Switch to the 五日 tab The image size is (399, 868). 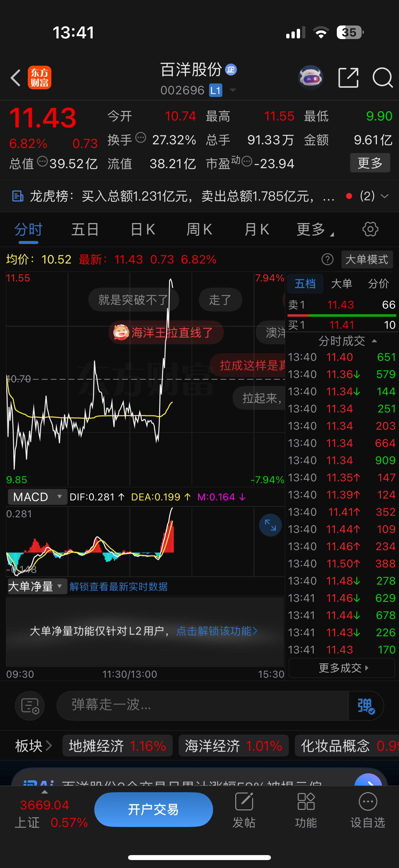[85, 230]
